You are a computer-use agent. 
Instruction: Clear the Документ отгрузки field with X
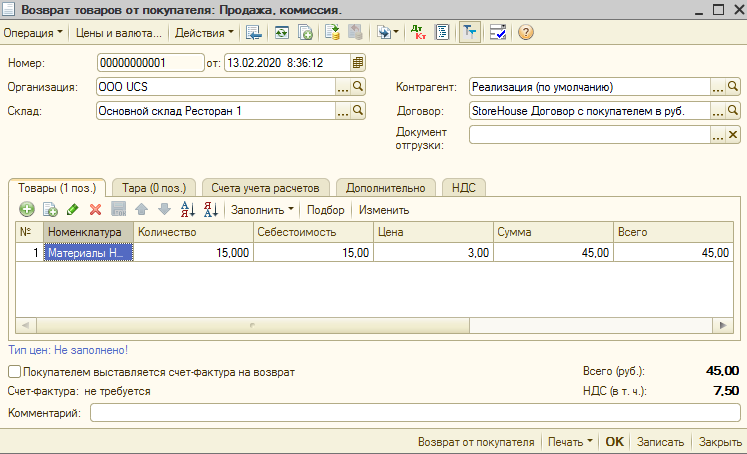(733, 135)
